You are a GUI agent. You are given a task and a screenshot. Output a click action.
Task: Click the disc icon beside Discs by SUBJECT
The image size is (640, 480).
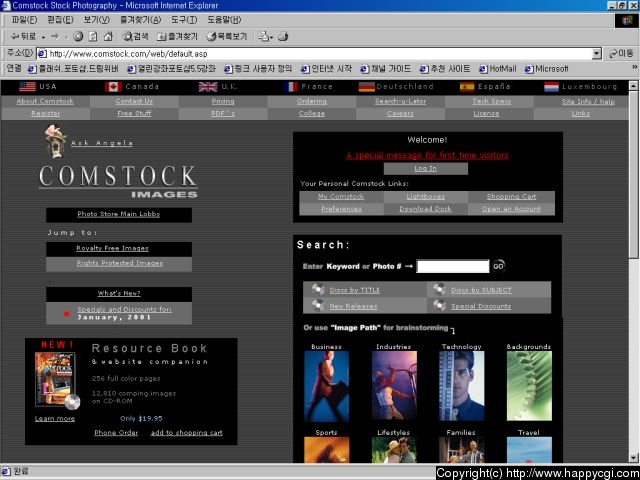[440, 289]
